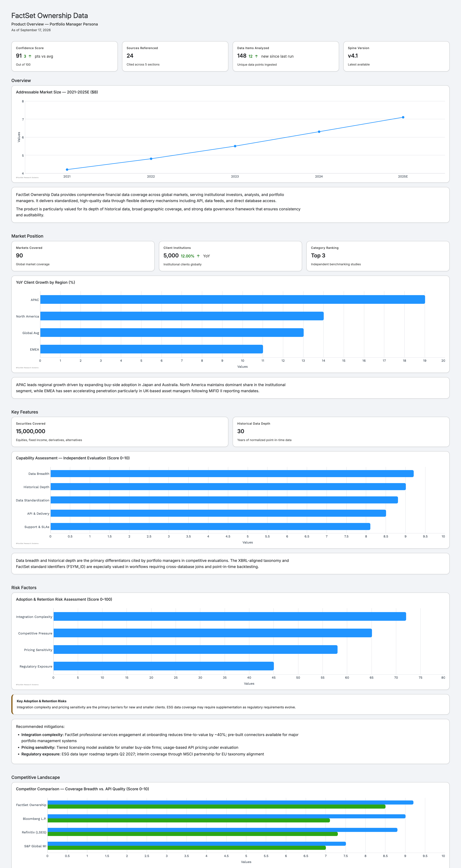Click FactSet Ownership blue coverage breadth bar
Image resolution: width=461 pixels, height=868 pixels.
coord(230,803)
